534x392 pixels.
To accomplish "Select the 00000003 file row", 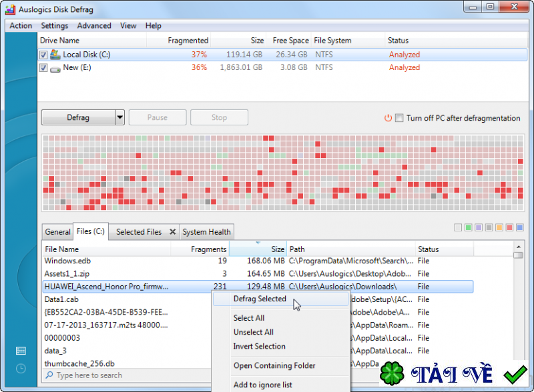I will (127, 338).
